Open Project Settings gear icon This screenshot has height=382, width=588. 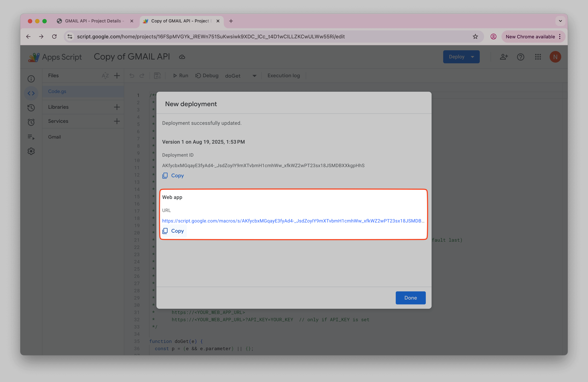pyautogui.click(x=31, y=151)
